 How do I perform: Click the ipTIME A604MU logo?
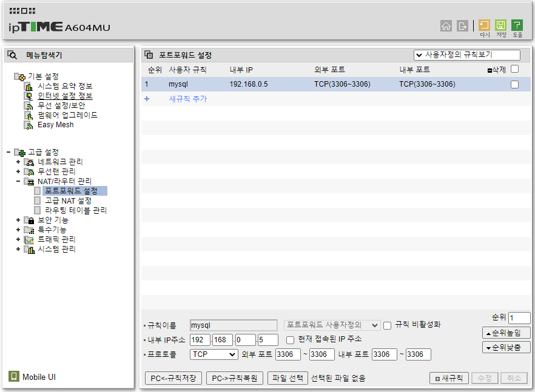(x=59, y=27)
